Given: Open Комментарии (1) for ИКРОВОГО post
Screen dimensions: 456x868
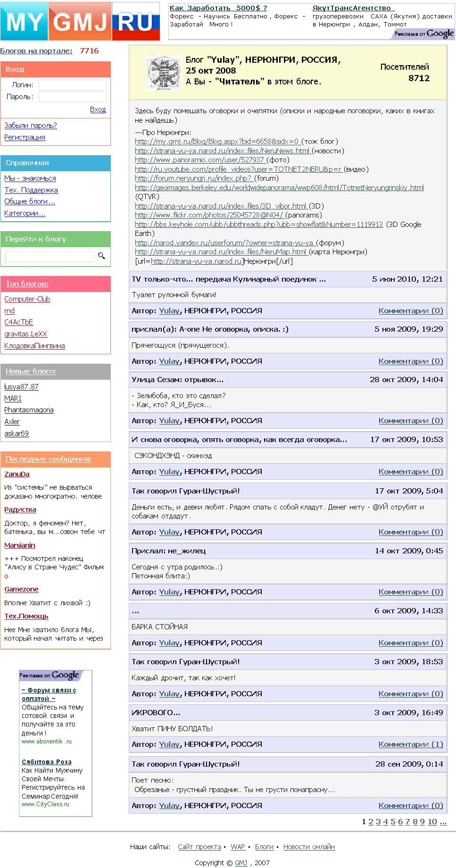Looking at the screenshot, I should [x=410, y=744].
